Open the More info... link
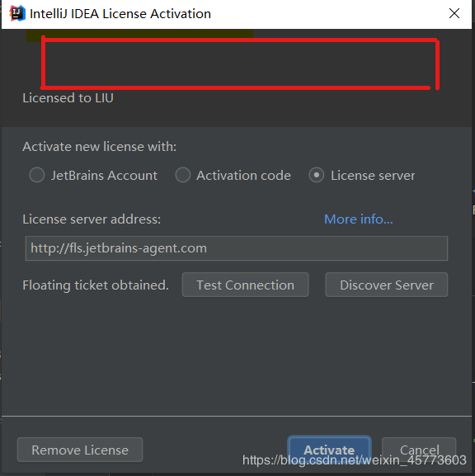Screen dimensions: 475x476 [359, 219]
